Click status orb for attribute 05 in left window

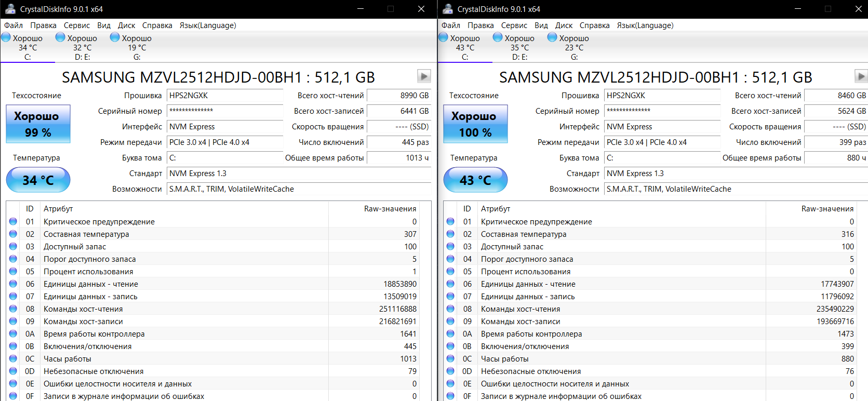(13, 272)
